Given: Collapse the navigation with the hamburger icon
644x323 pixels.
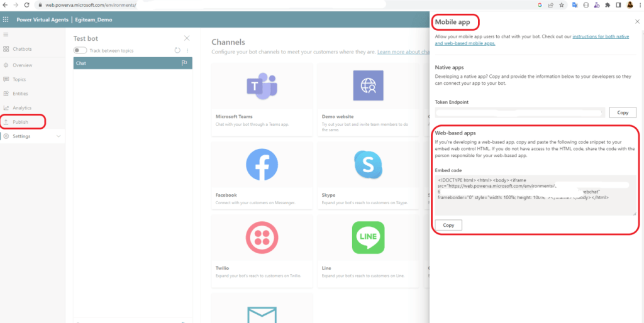Looking at the screenshot, I should point(6,34).
